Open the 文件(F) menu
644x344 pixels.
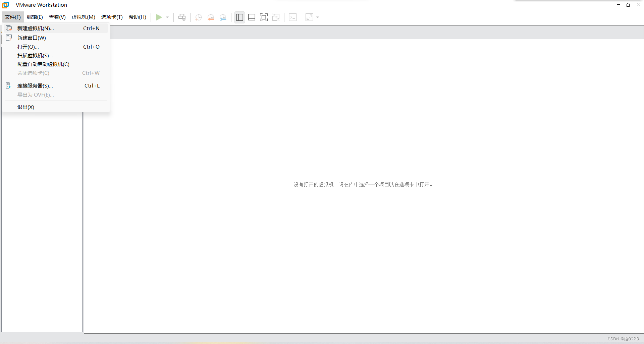pos(13,17)
